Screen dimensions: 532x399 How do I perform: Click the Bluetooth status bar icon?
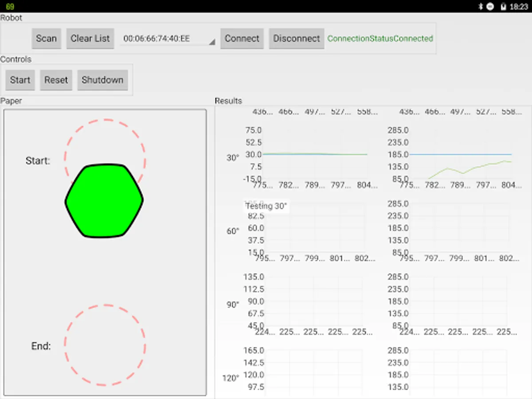click(480, 7)
